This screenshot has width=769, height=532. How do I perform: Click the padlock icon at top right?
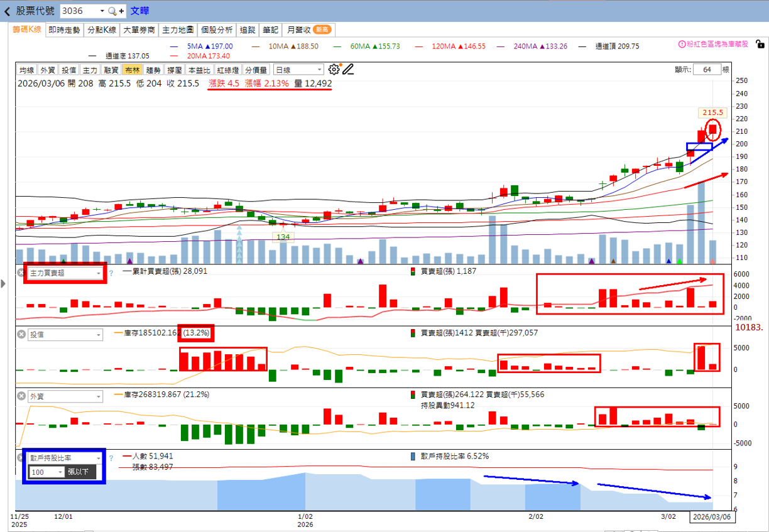pyautogui.click(x=760, y=45)
